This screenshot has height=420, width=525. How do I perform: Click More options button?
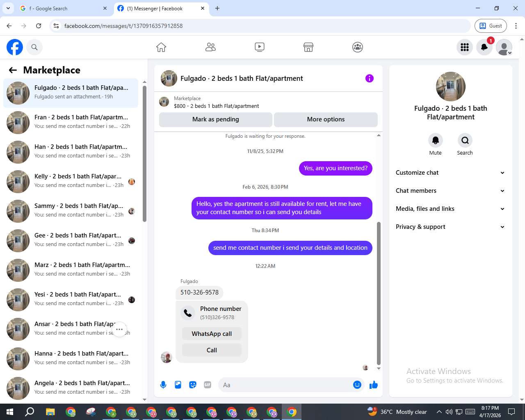point(326,119)
